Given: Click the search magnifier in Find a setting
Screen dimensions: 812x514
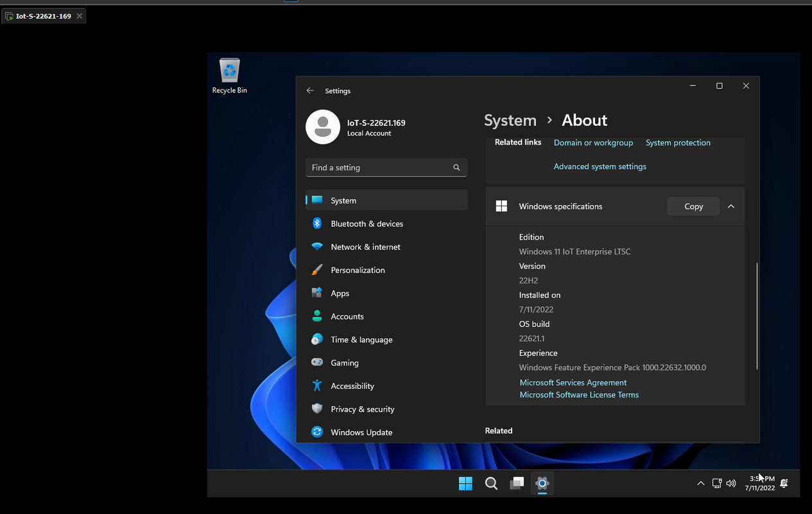Looking at the screenshot, I should click(456, 168).
